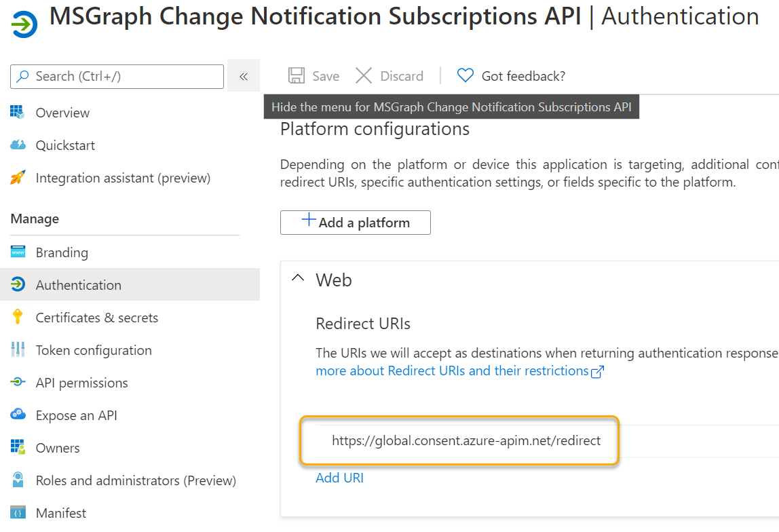This screenshot has height=532, width=779.
Task: Click the Add URI link
Action: point(340,478)
